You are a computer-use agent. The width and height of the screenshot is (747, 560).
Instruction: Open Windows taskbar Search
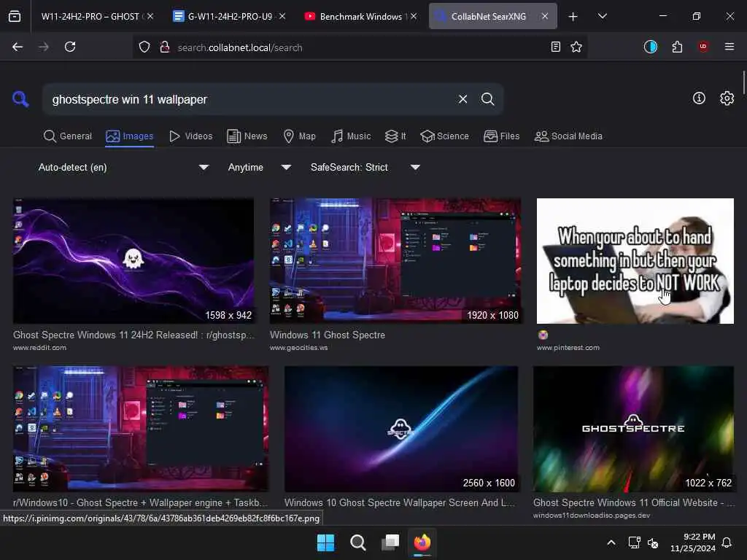point(357,542)
